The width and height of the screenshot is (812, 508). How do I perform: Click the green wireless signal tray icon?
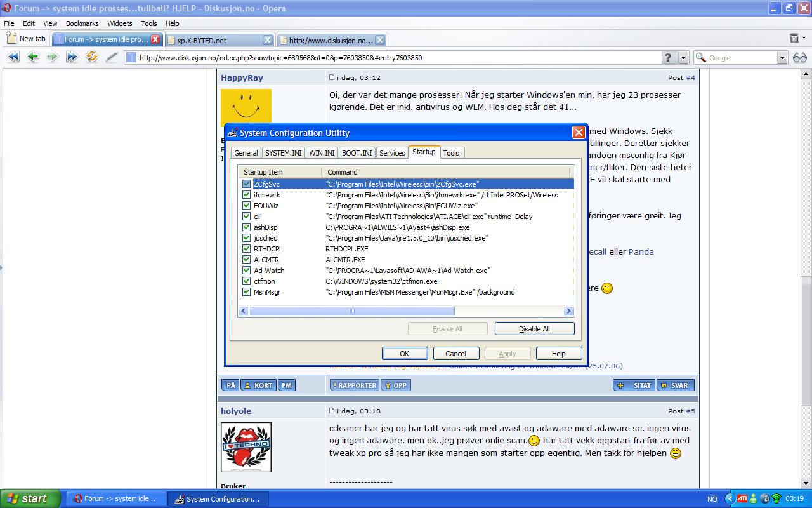[776, 498]
